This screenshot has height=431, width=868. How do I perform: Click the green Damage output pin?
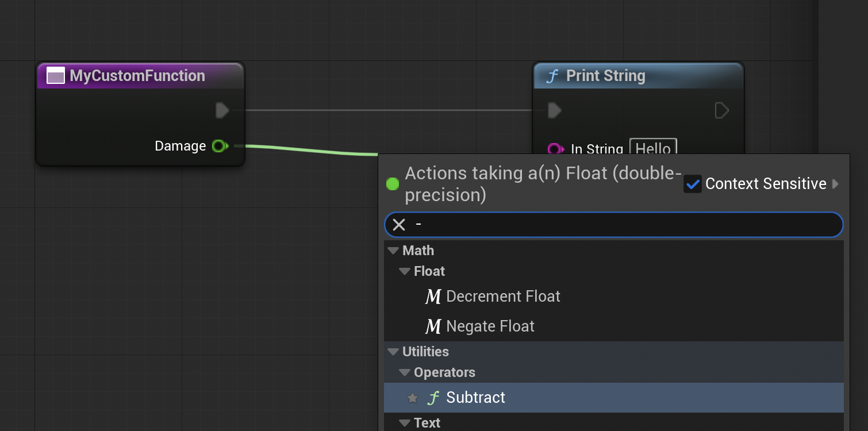(x=220, y=146)
